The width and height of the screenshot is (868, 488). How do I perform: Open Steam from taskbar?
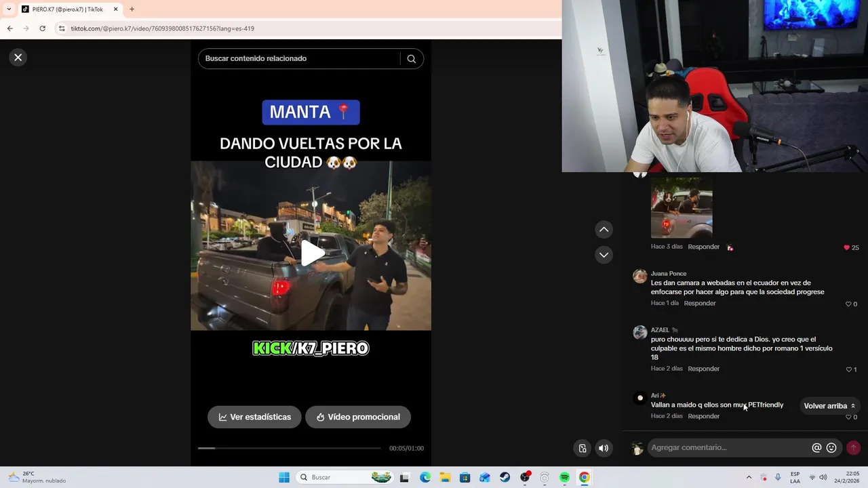[x=505, y=477]
